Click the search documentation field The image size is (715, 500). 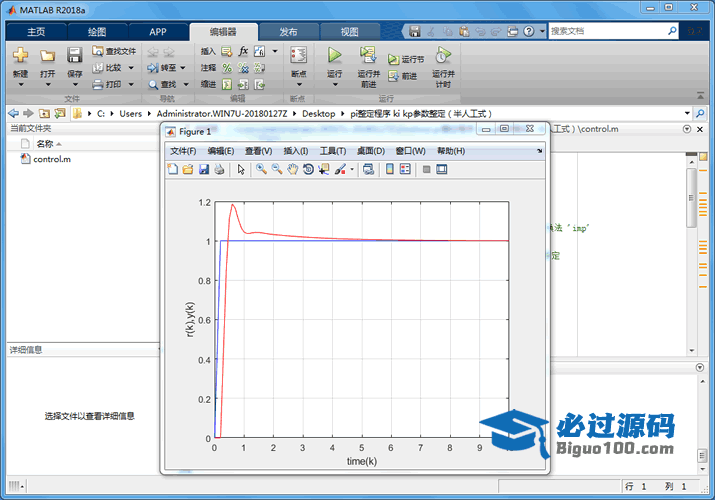coord(608,31)
